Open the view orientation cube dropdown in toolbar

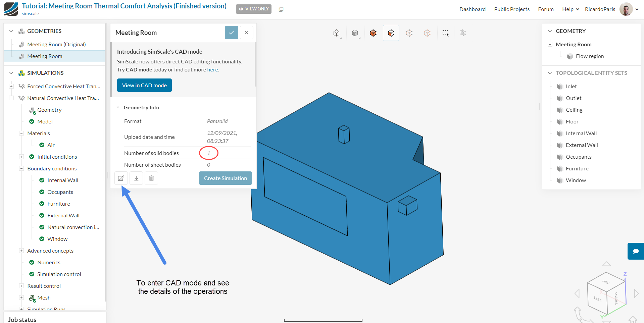337,33
